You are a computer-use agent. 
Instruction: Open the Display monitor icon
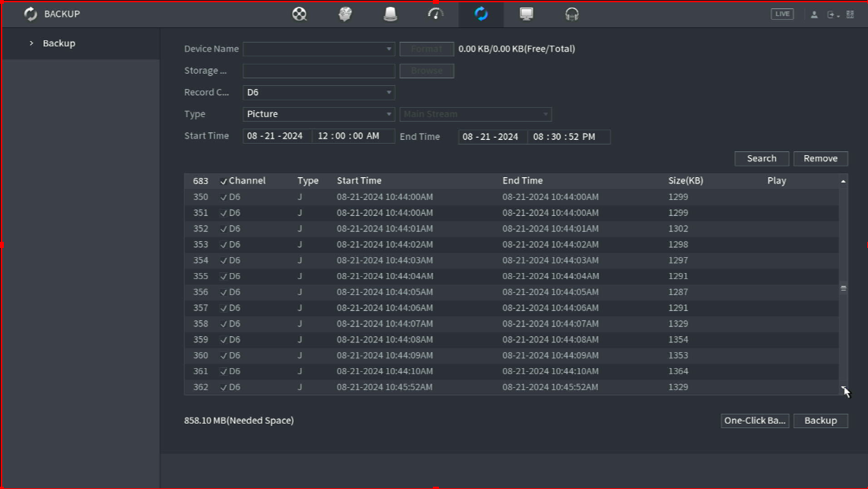tap(526, 14)
